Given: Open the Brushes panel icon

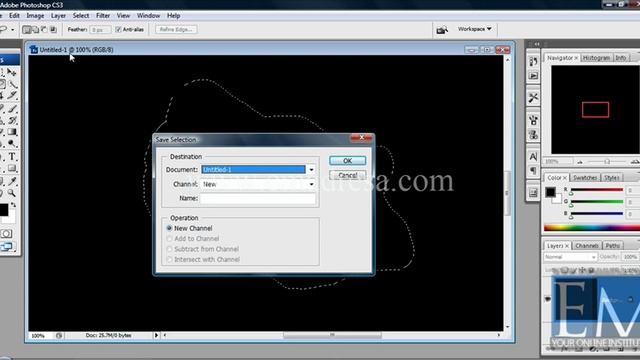Looking at the screenshot, I should [x=533, y=120].
